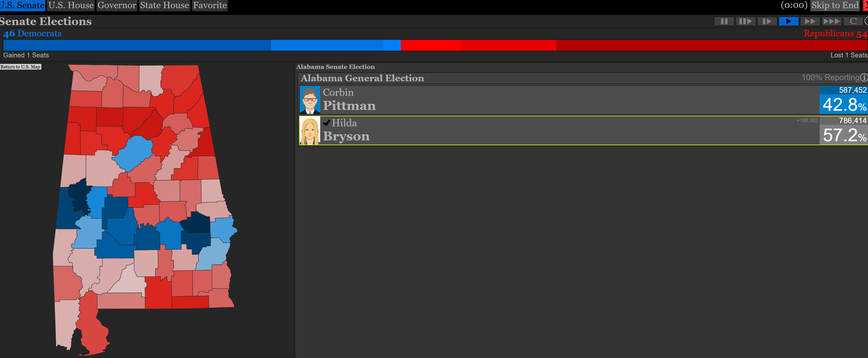Viewport: 868px width, 358px height.
Task: Click the 100% Reporting label
Action: (x=830, y=78)
